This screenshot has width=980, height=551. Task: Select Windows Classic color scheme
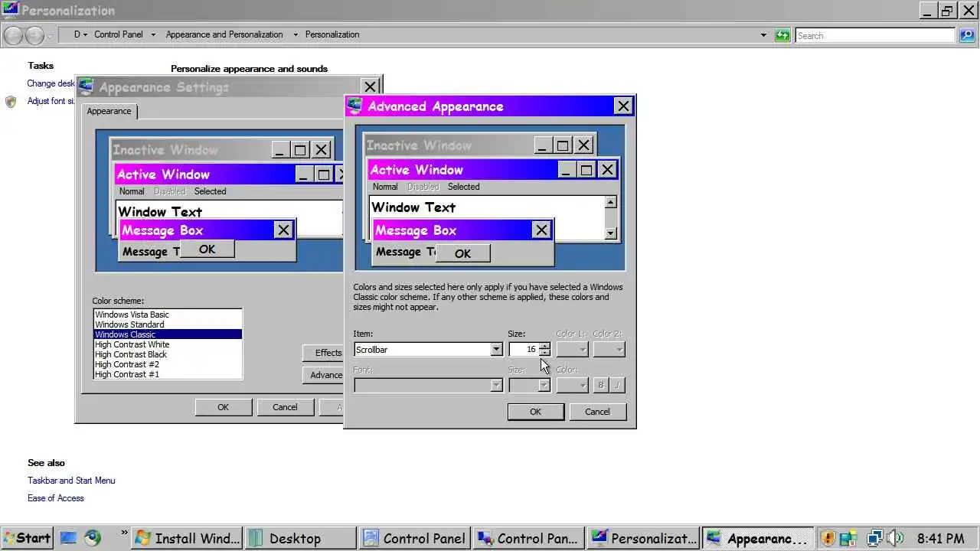168,334
